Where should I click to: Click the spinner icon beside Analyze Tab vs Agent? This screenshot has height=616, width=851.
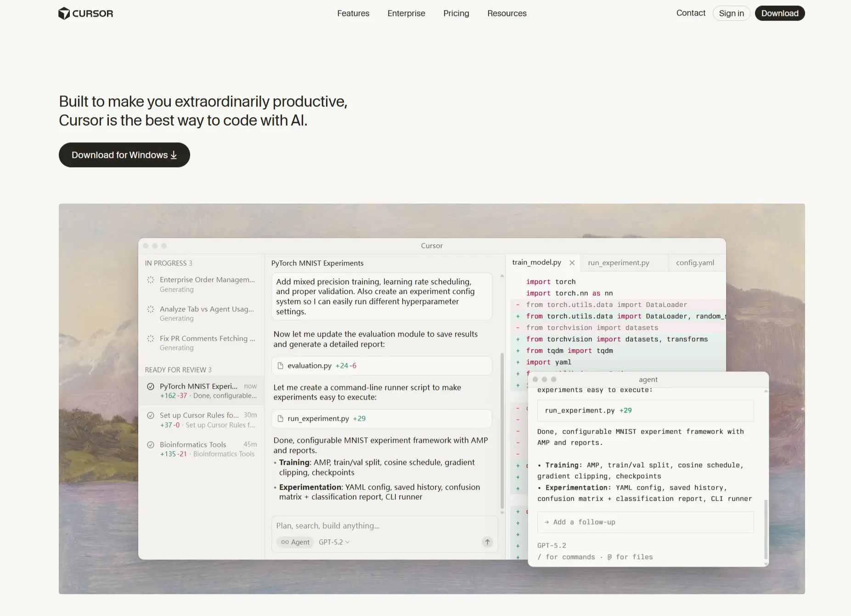pyautogui.click(x=150, y=309)
